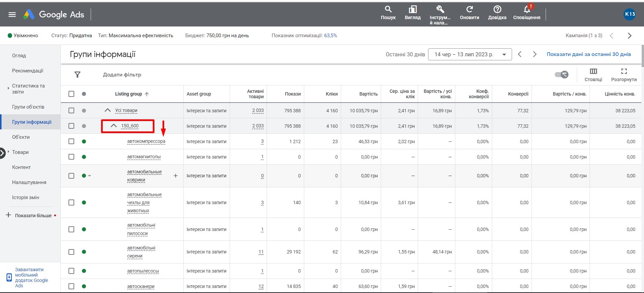
Task: Go to the previous campaign arrow
Action: [611, 36]
